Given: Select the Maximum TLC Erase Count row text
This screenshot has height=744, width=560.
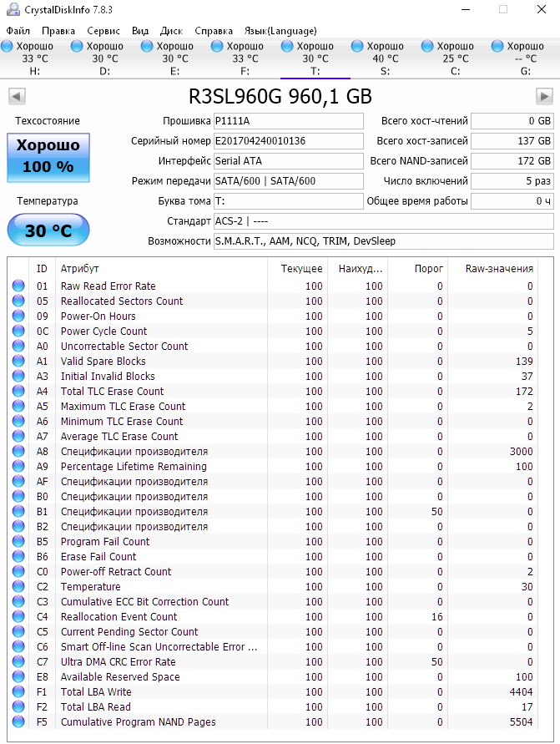Looking at the screenshot, I should click(123, 406).
